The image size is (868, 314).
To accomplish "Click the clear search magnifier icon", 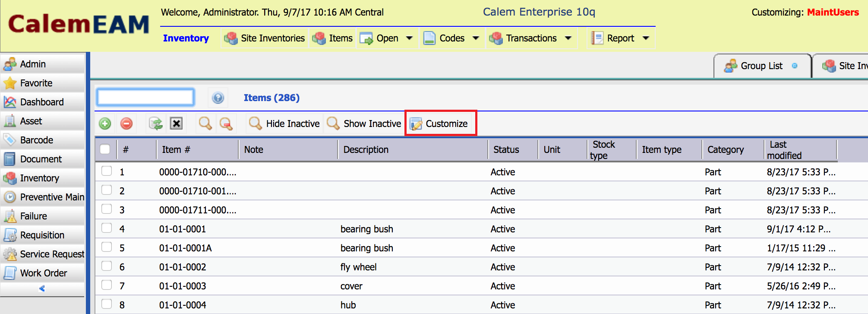I will point(226,124).
